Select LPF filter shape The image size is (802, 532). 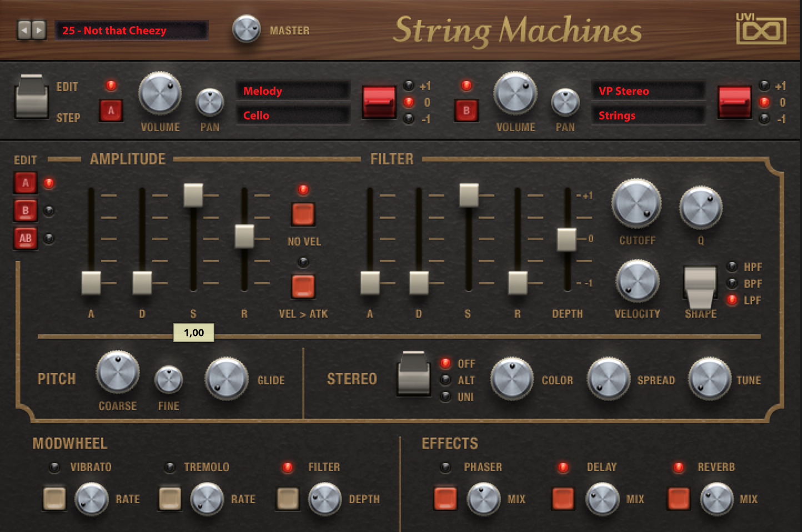point(733,300)
